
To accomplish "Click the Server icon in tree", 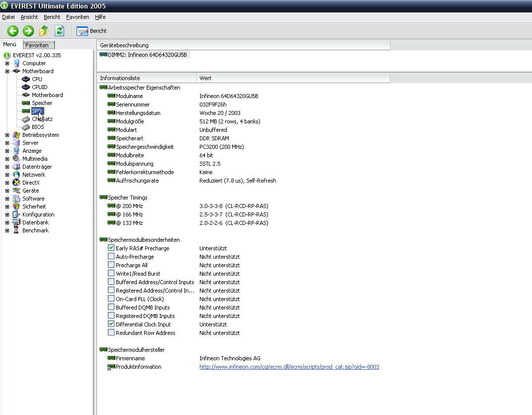I will pos(16,143).
